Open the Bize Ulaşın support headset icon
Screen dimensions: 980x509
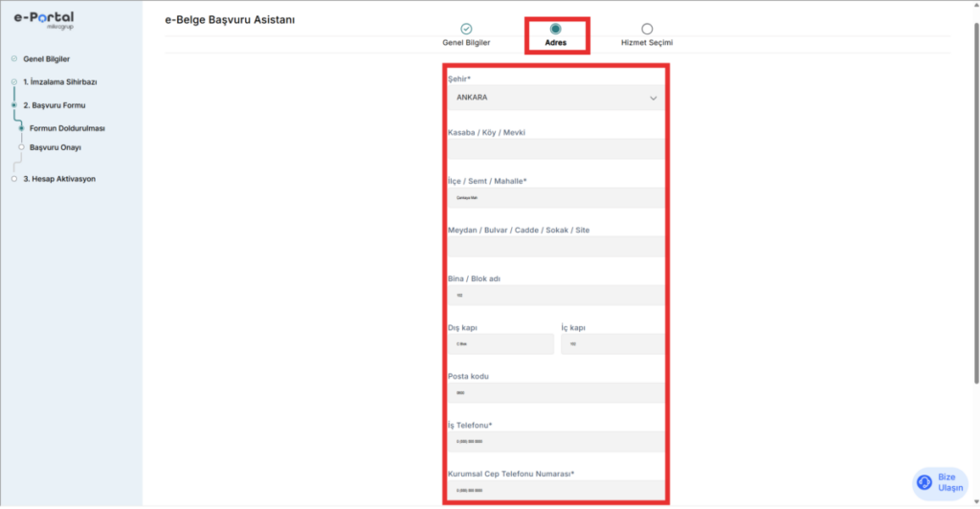click(x=924, y=482)
